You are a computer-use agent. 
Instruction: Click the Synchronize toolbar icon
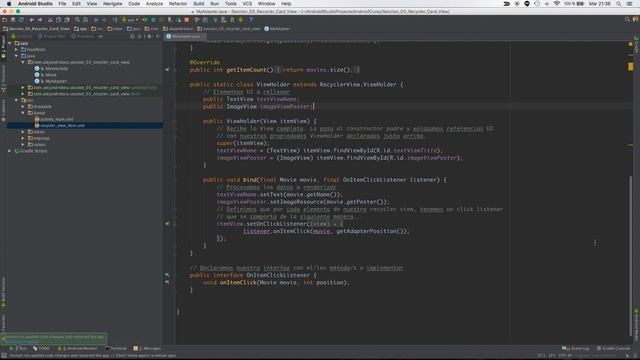pyautogui.click(x=21, y=20)
